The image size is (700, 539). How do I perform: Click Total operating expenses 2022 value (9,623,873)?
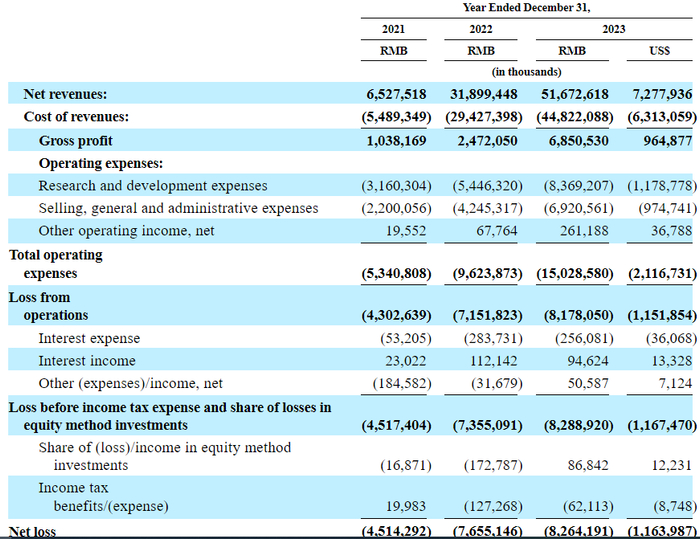(488, 273)
